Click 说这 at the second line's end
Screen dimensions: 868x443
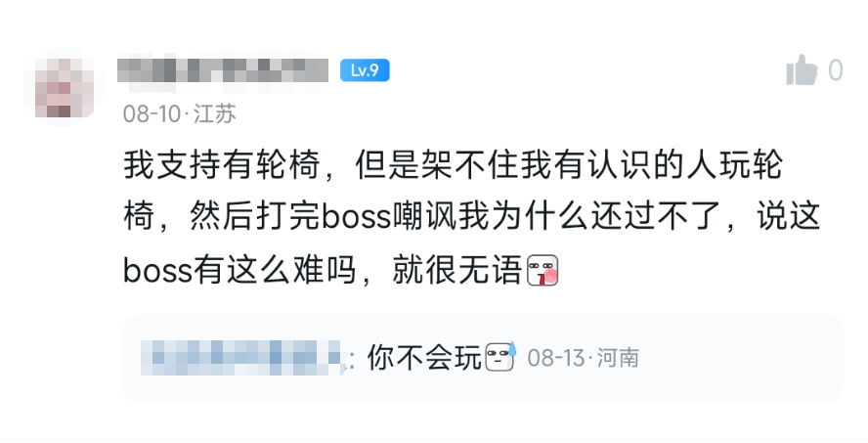click(788, 216)
